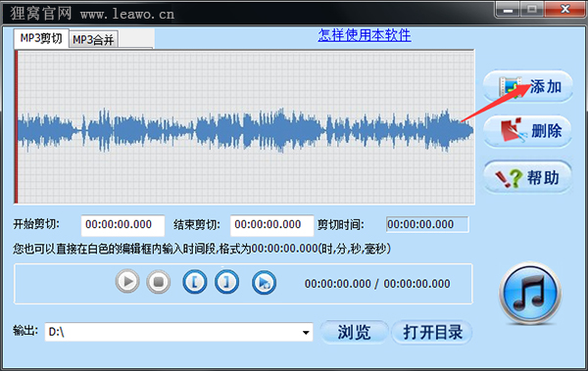Click the 输出 D:\ path text box
Screen dimensions: 588x371
[179, 332]
